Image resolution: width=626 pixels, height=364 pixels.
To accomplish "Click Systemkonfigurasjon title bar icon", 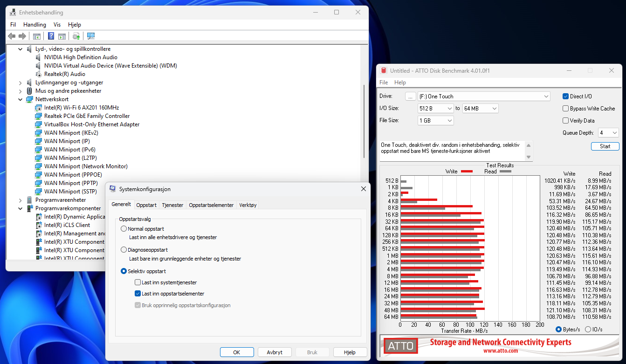I will [113, 189].
